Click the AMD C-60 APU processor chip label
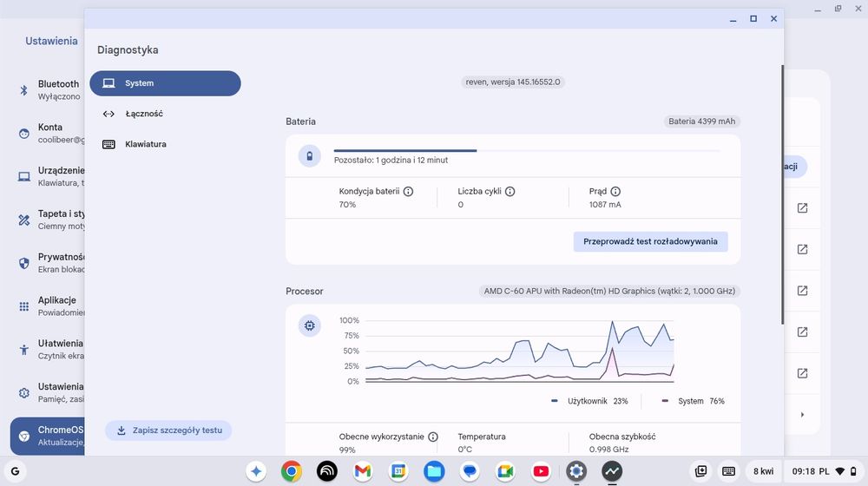Image resolution: width=868 pixels, height=486 pixels. (609, 291)
